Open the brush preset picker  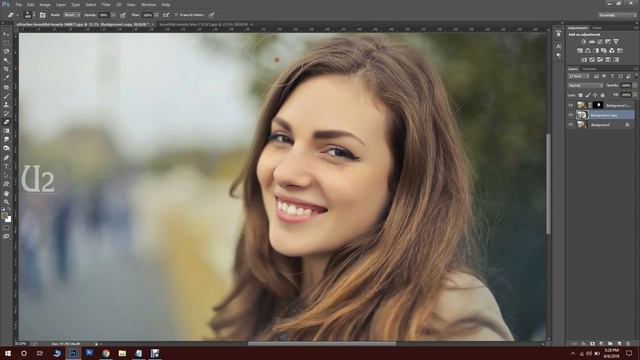pos(28,15)
